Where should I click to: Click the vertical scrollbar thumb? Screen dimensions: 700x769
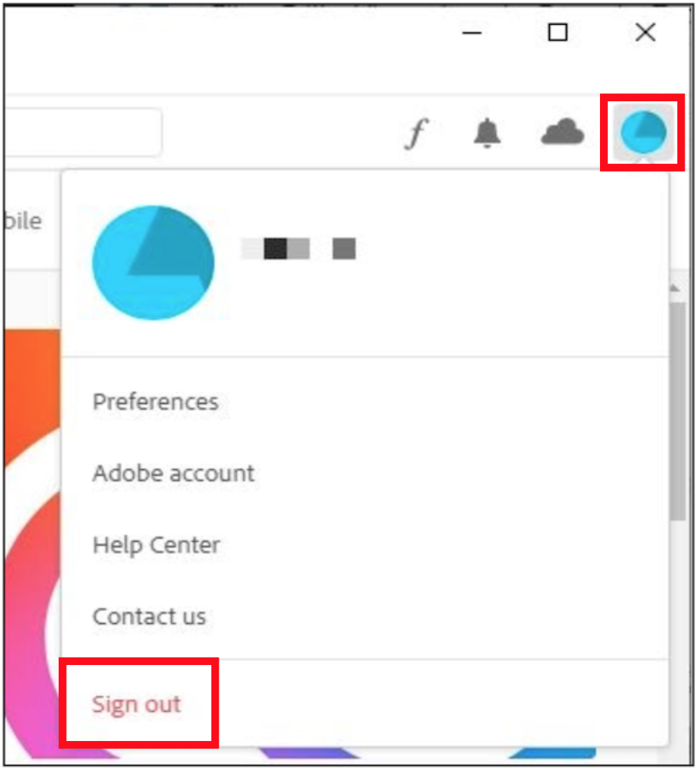[678, 411]
